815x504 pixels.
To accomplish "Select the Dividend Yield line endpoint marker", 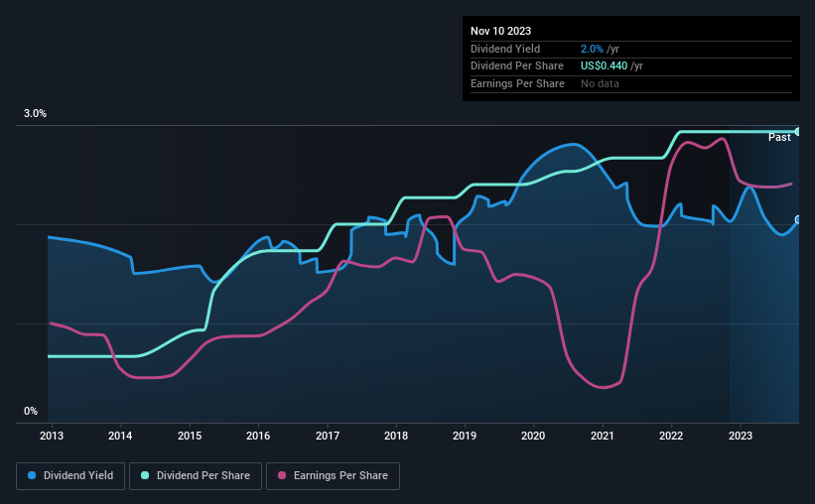I will point(798,220).
